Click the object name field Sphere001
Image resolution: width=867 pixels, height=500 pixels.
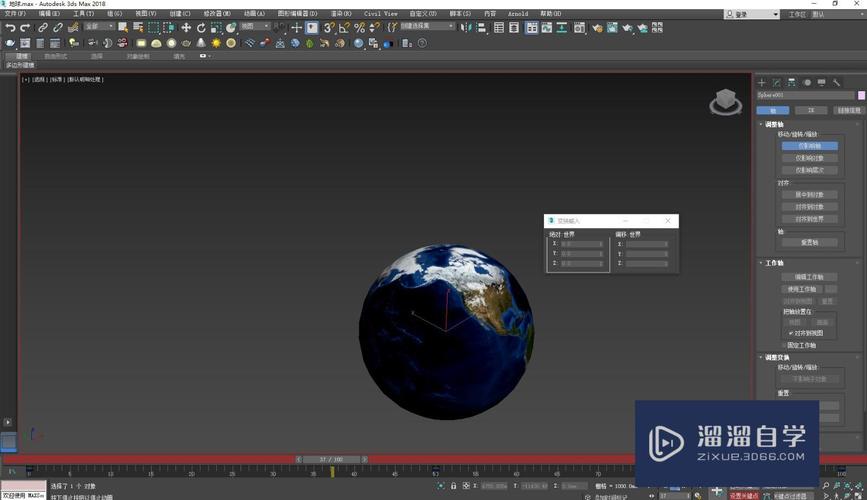805,95
